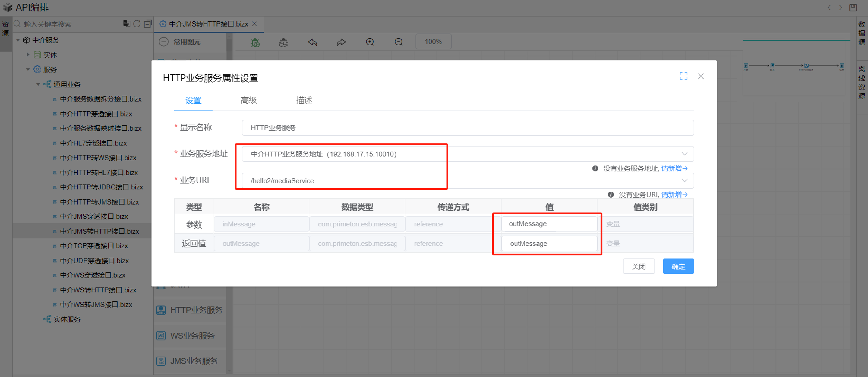Click the debug bug icon in toolbar
The image size is (868, 378).
255,42
